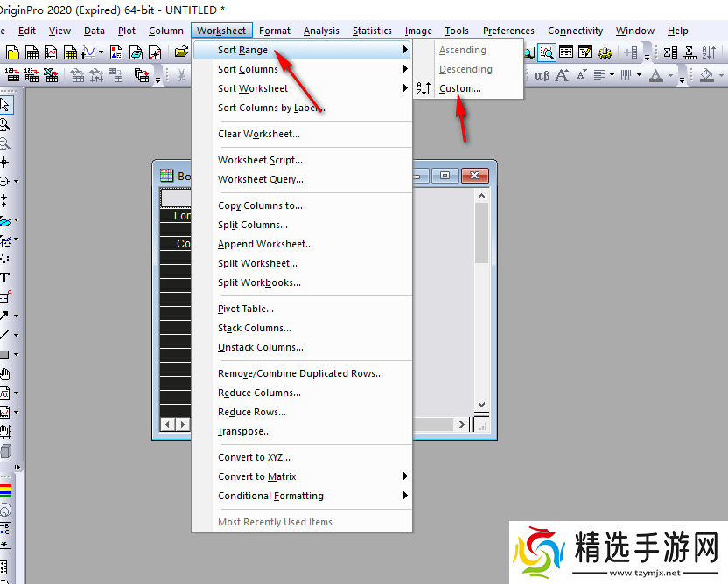Click the Open folder toolbar icon
The height and width of the screenshot is (584, 728).
click(x=181, y=52)
